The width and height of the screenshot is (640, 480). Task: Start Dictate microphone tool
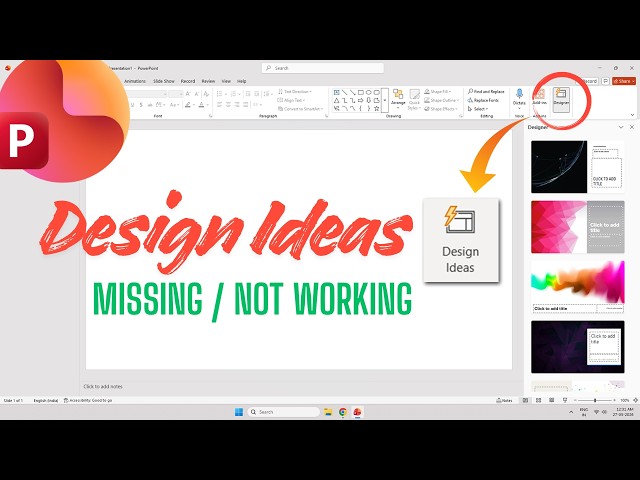pyautogui.click(x=519, y=97)
